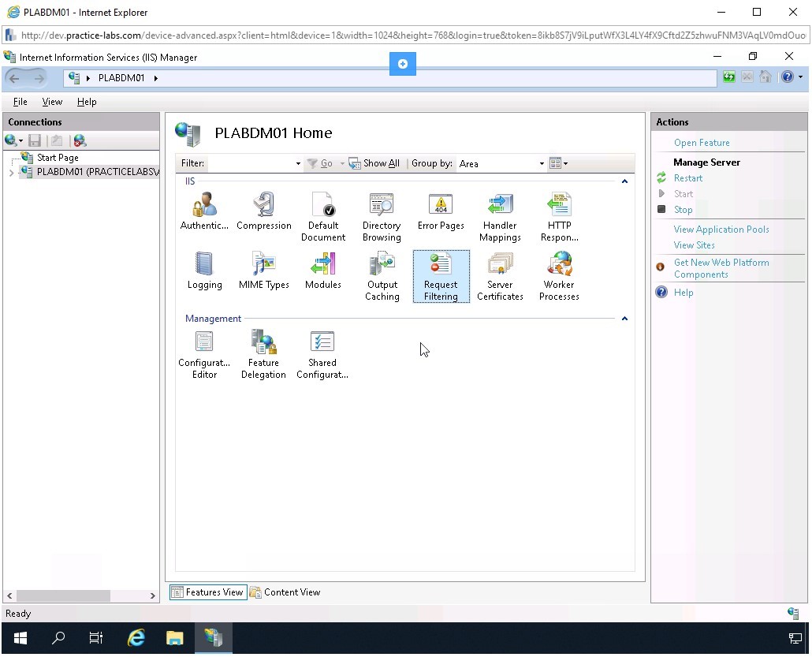
Task: Open the Group by dropdown
Action: point(541,163)
